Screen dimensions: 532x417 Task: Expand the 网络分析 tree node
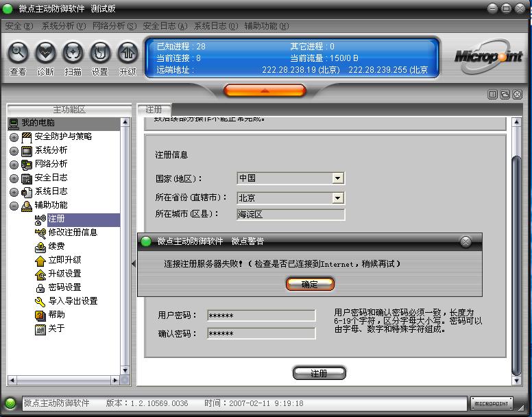[14, 165]
